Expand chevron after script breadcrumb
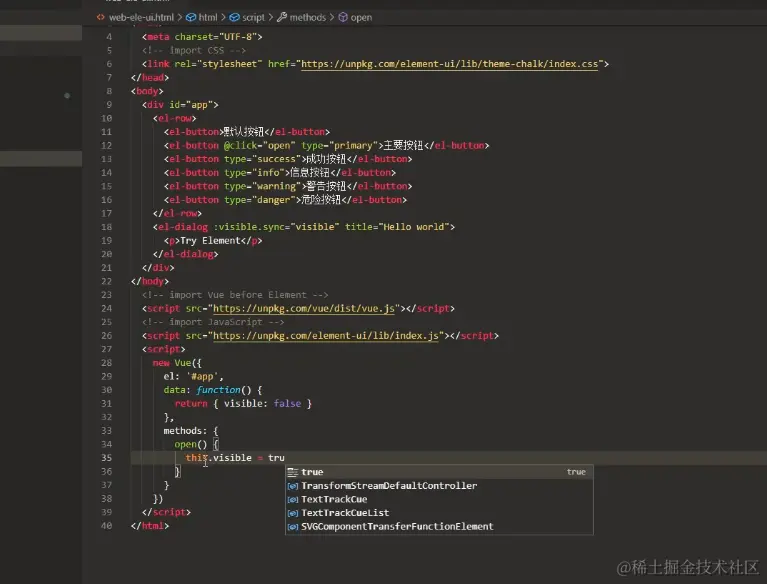Image resolution: width=767 pixels, height=584 pixels. tap(271, 17)
